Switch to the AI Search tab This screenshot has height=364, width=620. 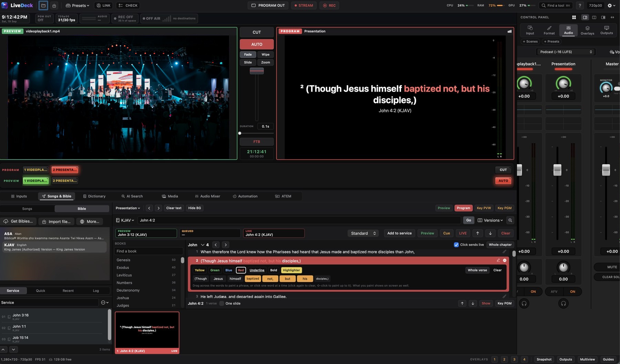(132, 196)
